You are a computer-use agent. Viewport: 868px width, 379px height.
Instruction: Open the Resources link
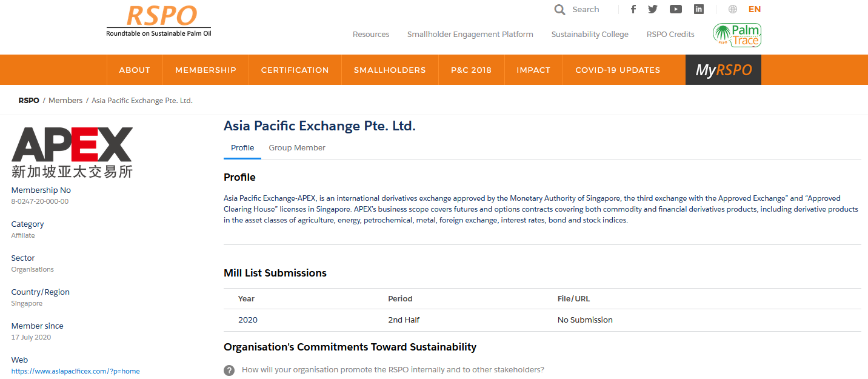tap(371, 35)
